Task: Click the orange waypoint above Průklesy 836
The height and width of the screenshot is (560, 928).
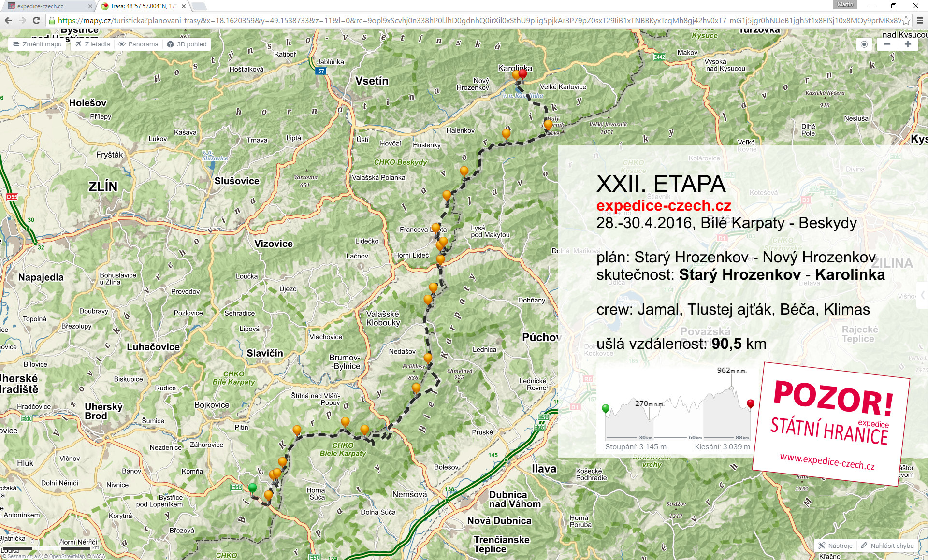Action: [428, 359]
